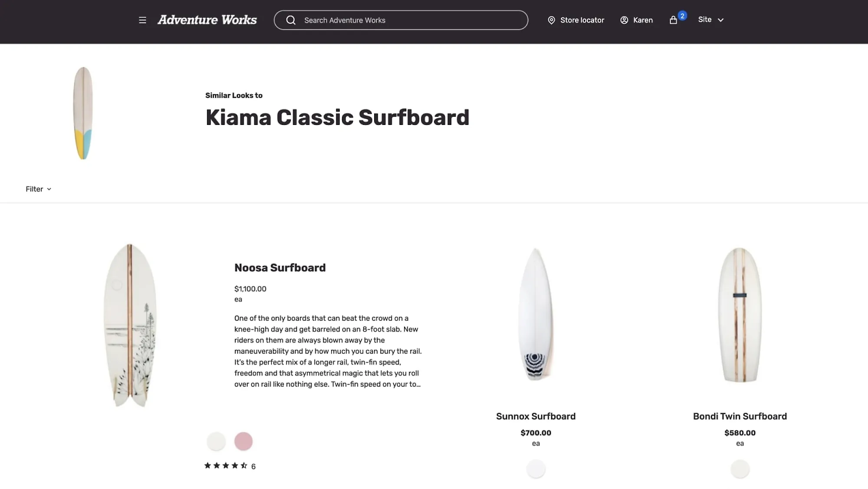
Task: Click into the Search Adventure Works field
Action: (408, 20)
